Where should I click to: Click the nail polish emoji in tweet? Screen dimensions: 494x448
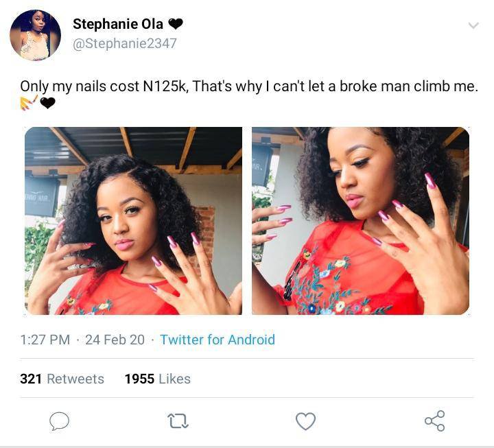29,103
